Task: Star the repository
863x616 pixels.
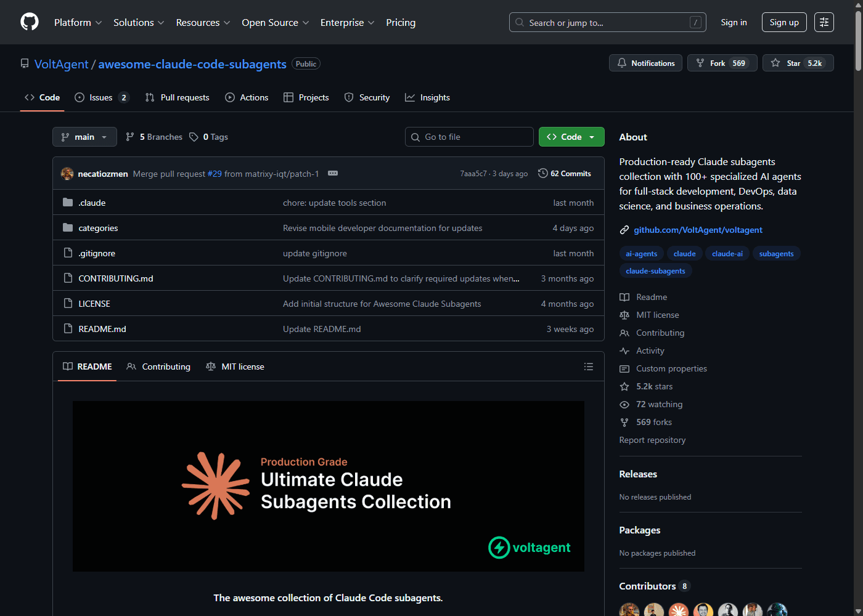Action: pyautogui.click(x=798, y=63)
